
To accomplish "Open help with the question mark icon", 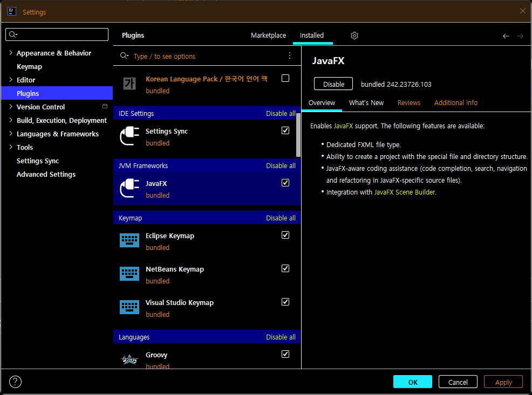I will 15,382.
